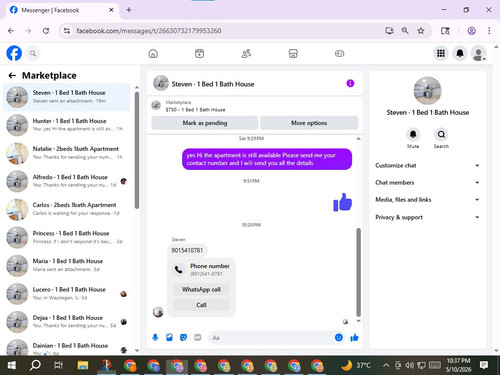Open Alfredo - 1 Bed 1 Bath House chat
500x375 pixels.
67,181
